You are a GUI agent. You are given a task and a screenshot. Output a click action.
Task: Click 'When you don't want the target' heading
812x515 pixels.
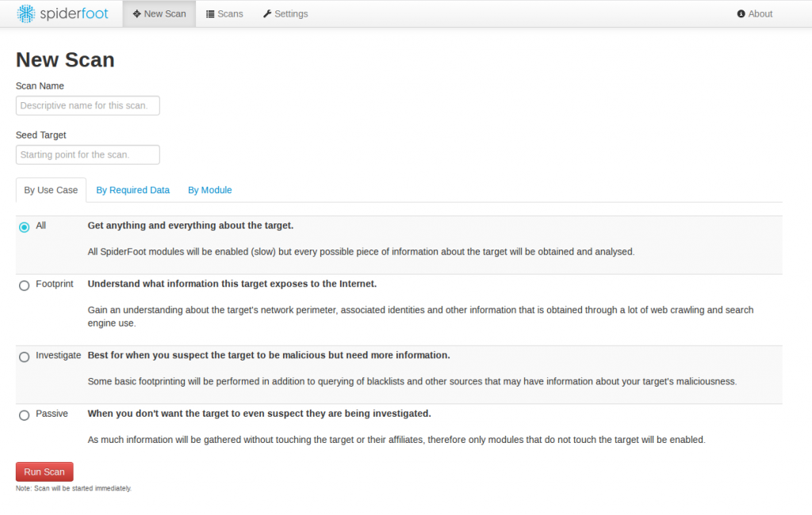259,414
